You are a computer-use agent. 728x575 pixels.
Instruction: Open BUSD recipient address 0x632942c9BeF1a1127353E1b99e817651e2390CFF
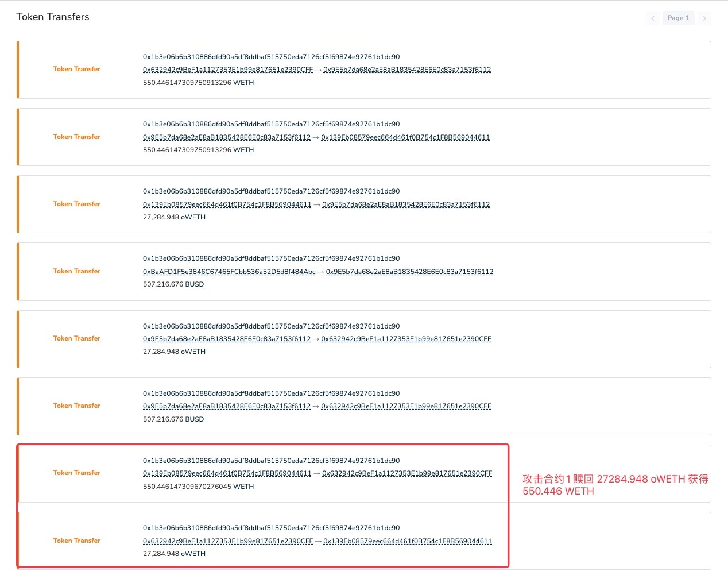pos(406,406)
